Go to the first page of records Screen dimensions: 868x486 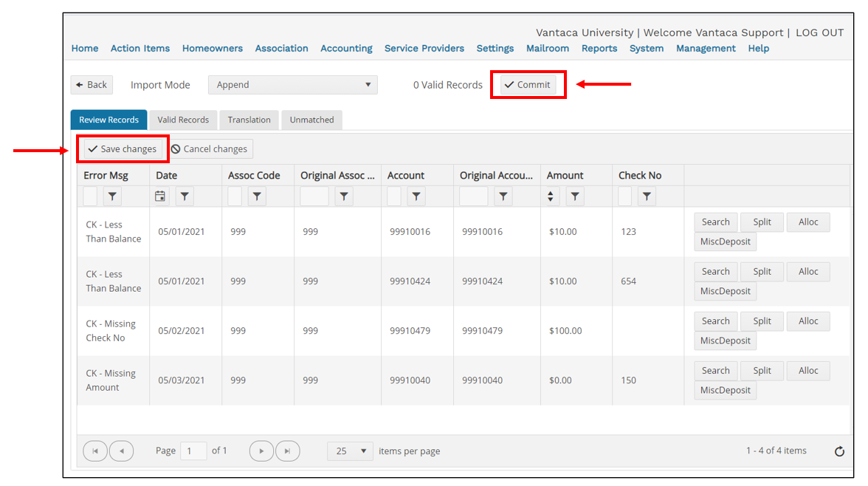[x=95, y=451]
